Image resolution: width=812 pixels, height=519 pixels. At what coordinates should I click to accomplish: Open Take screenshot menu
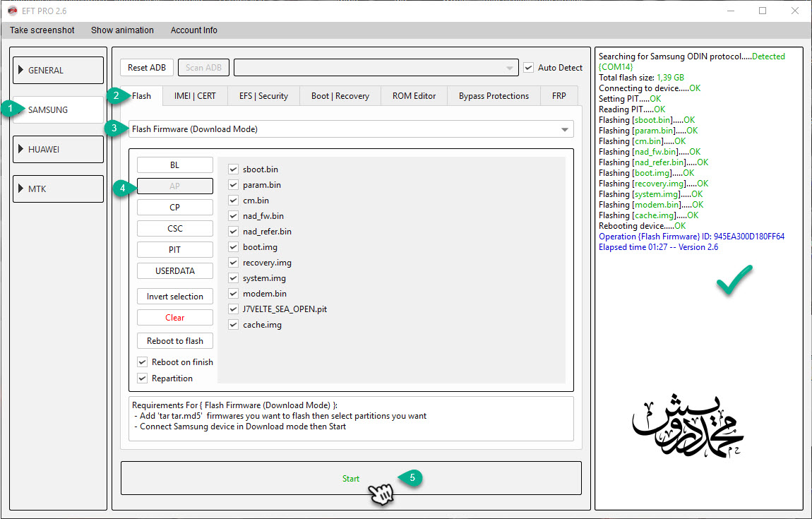click(x=42, y=30)
